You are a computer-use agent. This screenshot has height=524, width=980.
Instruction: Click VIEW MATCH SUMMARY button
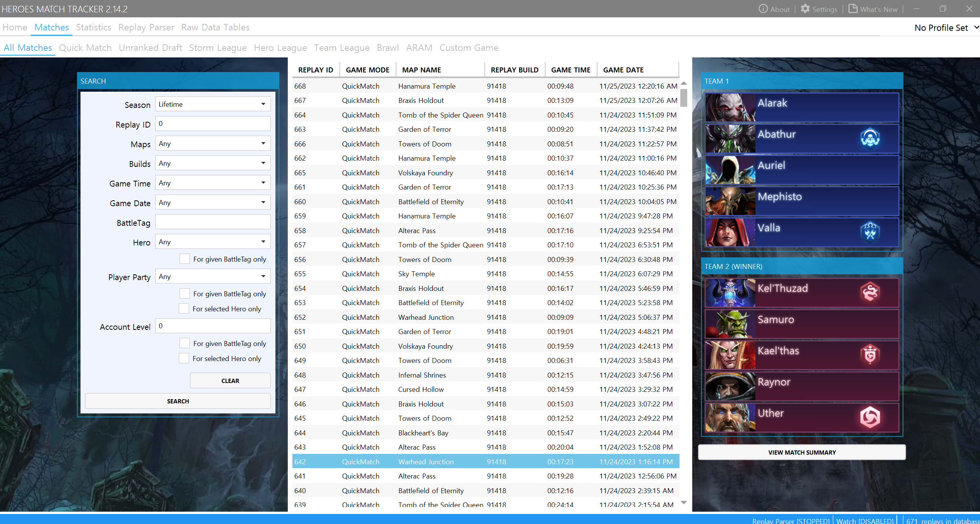pyautogui.click(x=802, y=452)
